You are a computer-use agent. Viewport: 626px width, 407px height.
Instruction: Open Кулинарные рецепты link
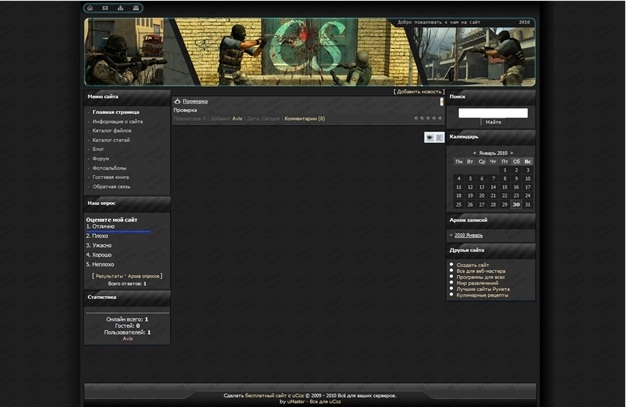coord(482,295)
